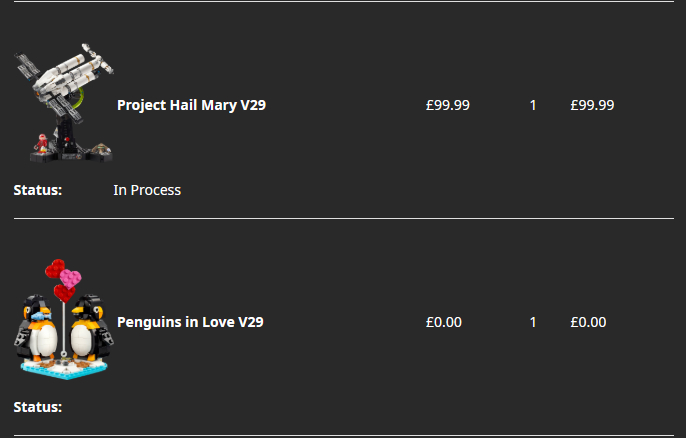686x438 pixels.
Task: Click the red heart balloons in penguin image
Action: [x=65, y=279]
